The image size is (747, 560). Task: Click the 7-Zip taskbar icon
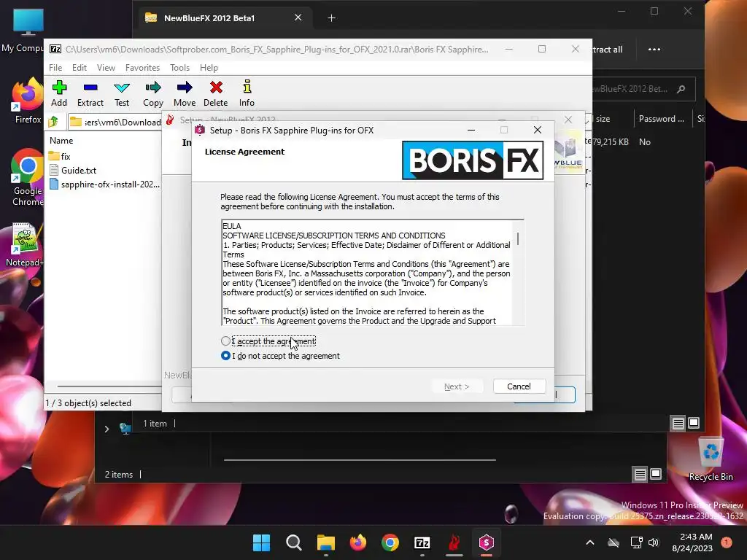tap(422, 542)
